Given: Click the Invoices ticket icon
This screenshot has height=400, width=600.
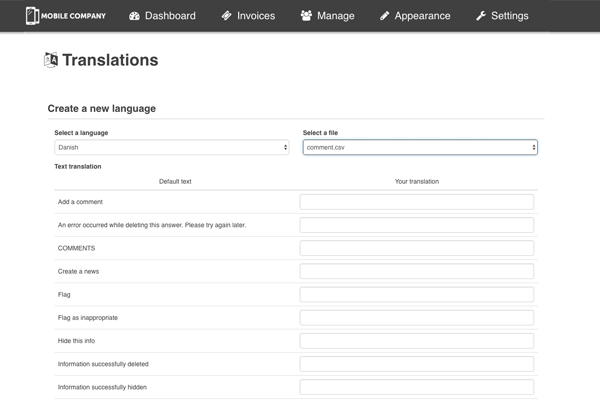Looking at the screenshot, I should (x=227, y=16).
